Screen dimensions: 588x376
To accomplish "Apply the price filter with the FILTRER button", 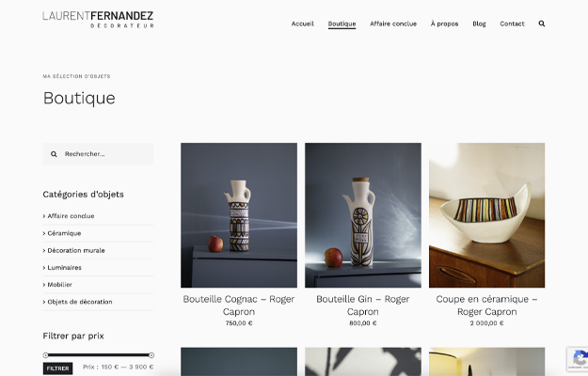I will (57, 368).
